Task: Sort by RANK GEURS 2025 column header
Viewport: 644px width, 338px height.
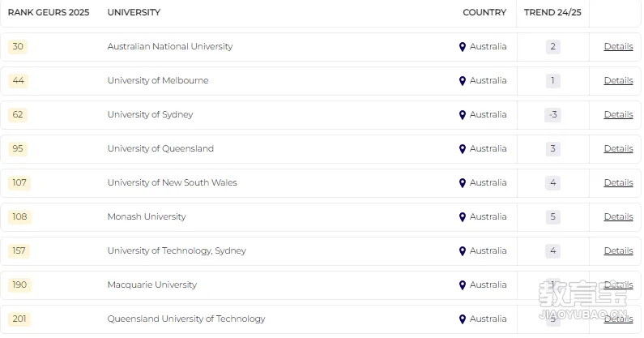Action: tap(49, 12)
